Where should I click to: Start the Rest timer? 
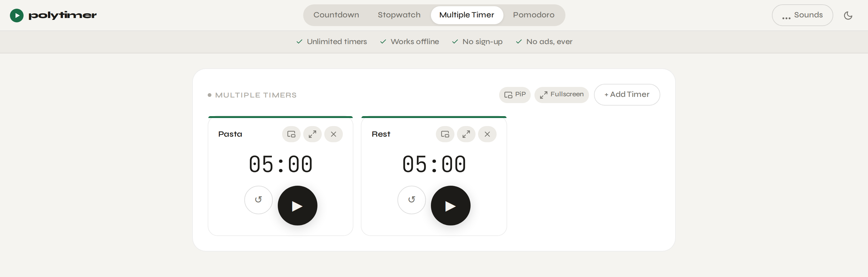pyautogui.click(x=450, y=206)
